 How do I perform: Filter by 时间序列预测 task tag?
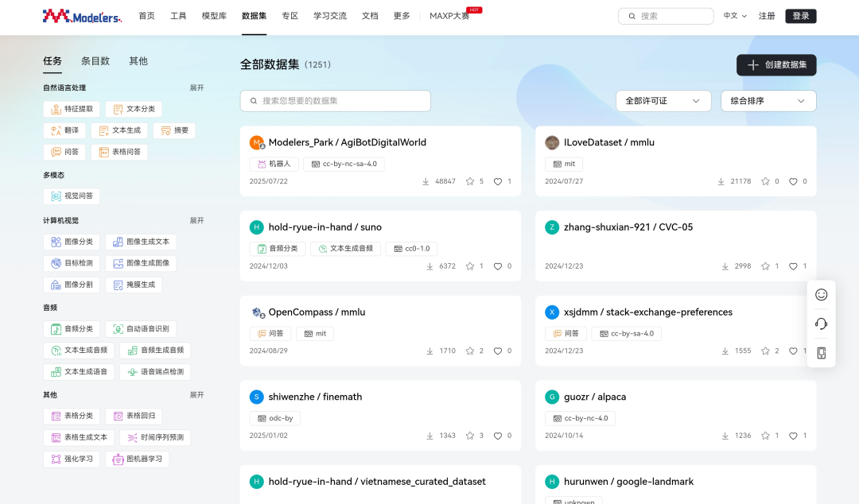[x=155, y=437]
